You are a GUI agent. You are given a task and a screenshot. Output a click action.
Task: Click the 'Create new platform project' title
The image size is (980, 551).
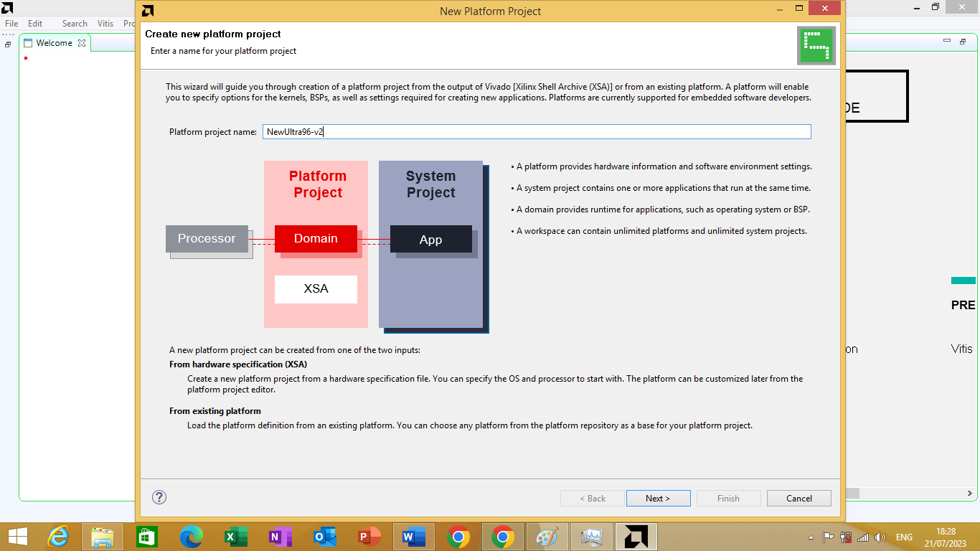pyautogui.click(x=213, y=34)
